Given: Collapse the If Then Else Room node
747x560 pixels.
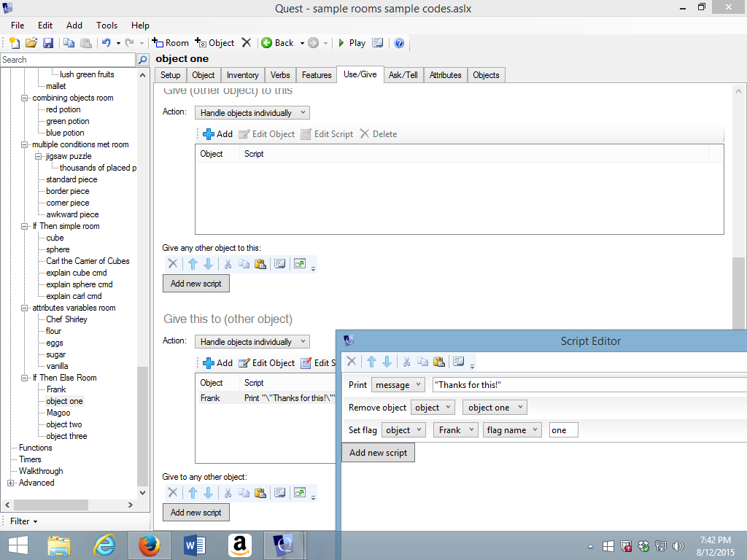Looking at the screenshot, I should coord(24,378).
